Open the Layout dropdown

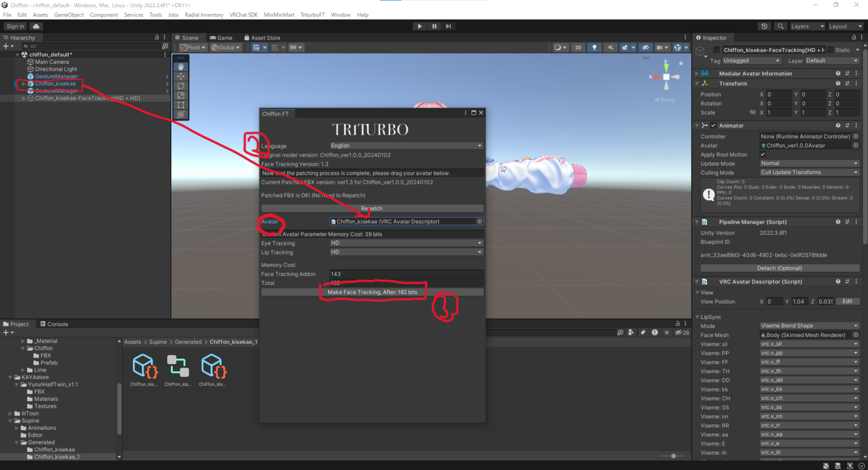point(845,26)
